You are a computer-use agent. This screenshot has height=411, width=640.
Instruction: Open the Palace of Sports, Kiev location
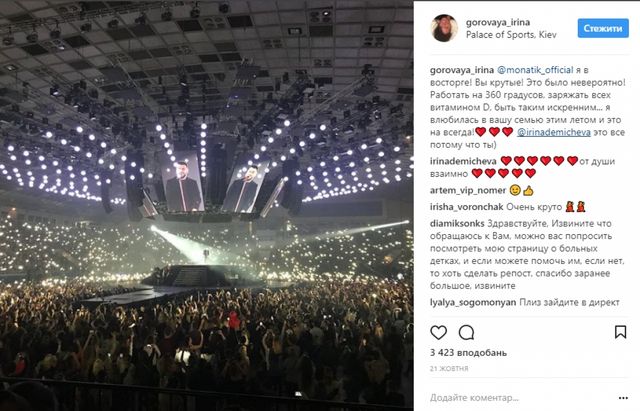504,35
